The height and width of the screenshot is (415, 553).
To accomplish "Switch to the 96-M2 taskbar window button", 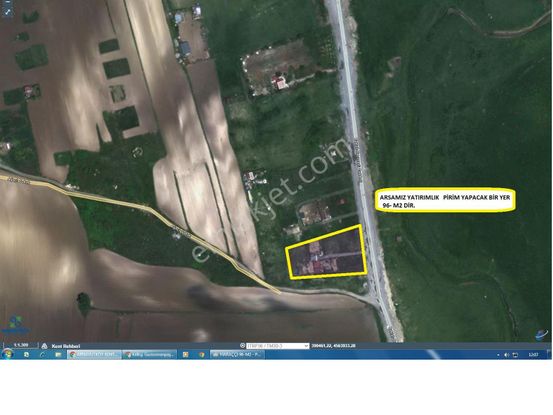I will [237, 355].
